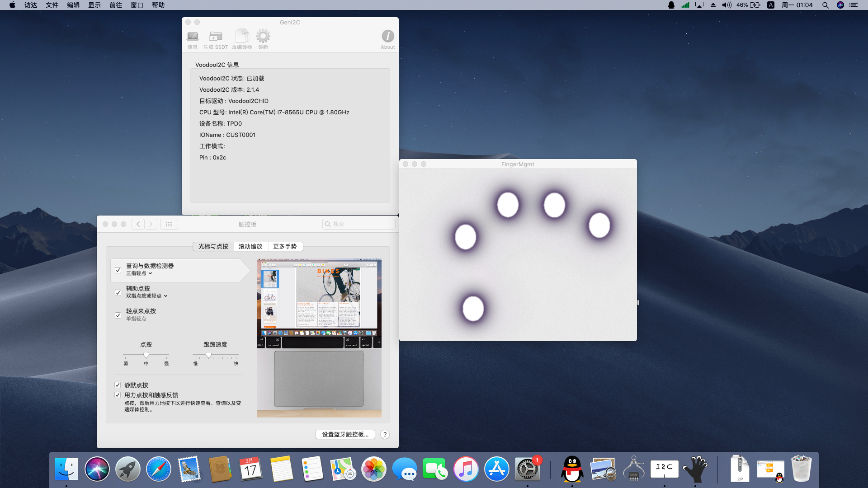Image resolution: width=868 pixels, height=488 pixels.
Task: Open the GenI2C app in the Dock
Action: 664,469
